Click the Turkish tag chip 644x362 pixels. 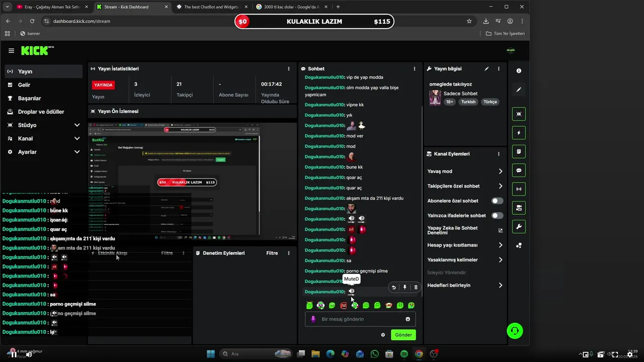pos(468,102)
